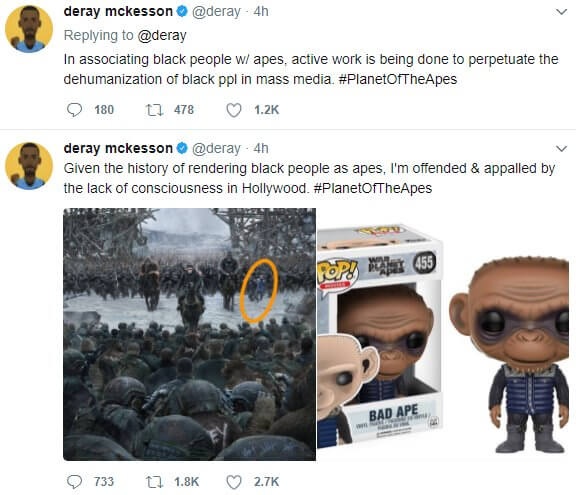
Task: Open #PlanetOfTheApes hashtag in second tweet
Action: [372, 188]
